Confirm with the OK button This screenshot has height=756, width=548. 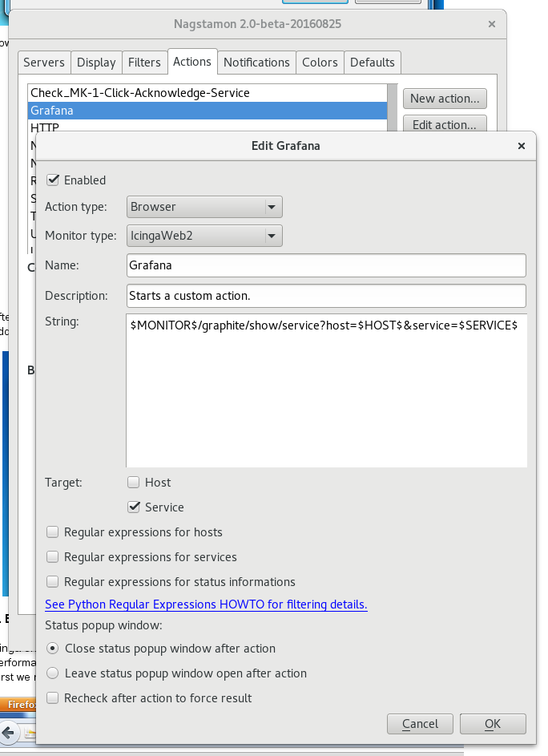[493, 724]
